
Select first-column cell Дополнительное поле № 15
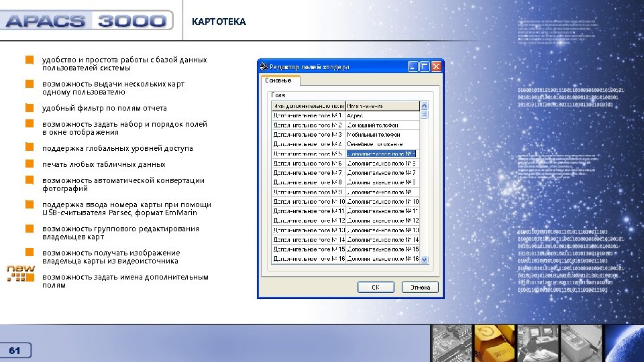coord(309,249)
